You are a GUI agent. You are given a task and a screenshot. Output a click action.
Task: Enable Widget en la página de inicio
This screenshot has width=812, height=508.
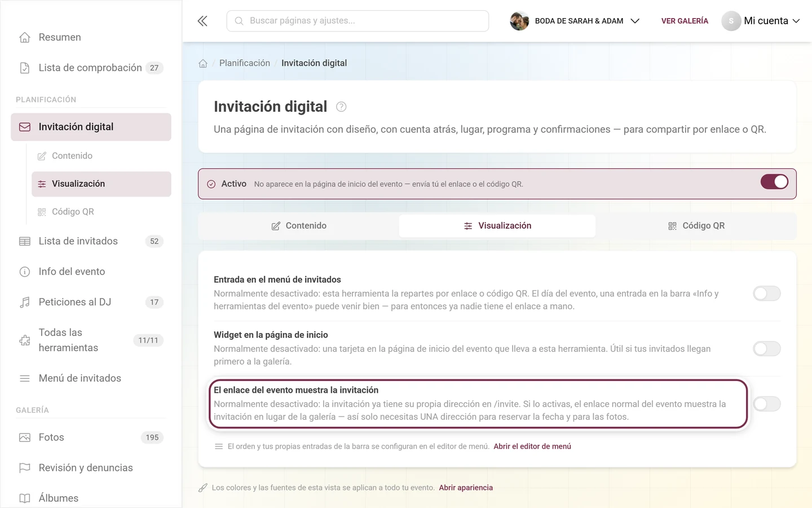coord(767,349)
